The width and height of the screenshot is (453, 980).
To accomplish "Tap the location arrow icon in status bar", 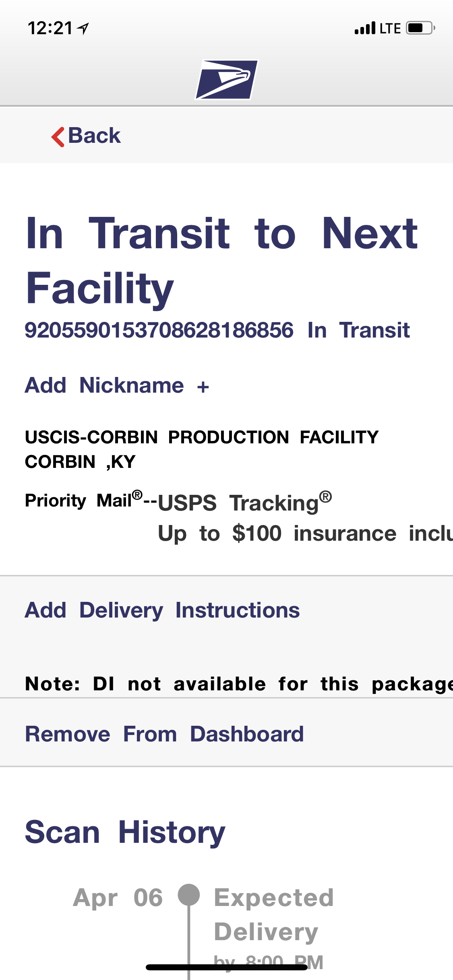I will click(83, 29).
